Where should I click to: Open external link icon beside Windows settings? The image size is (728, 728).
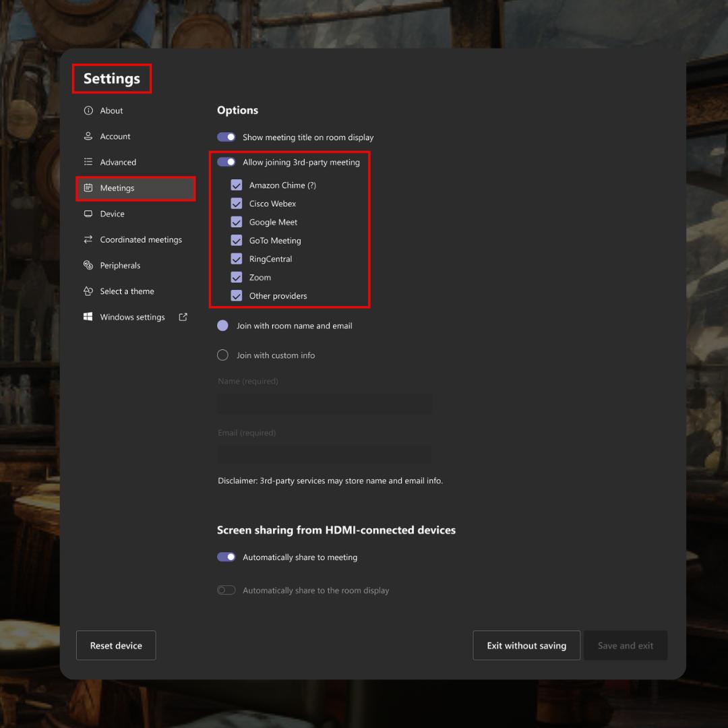click(x=183, y=317)
